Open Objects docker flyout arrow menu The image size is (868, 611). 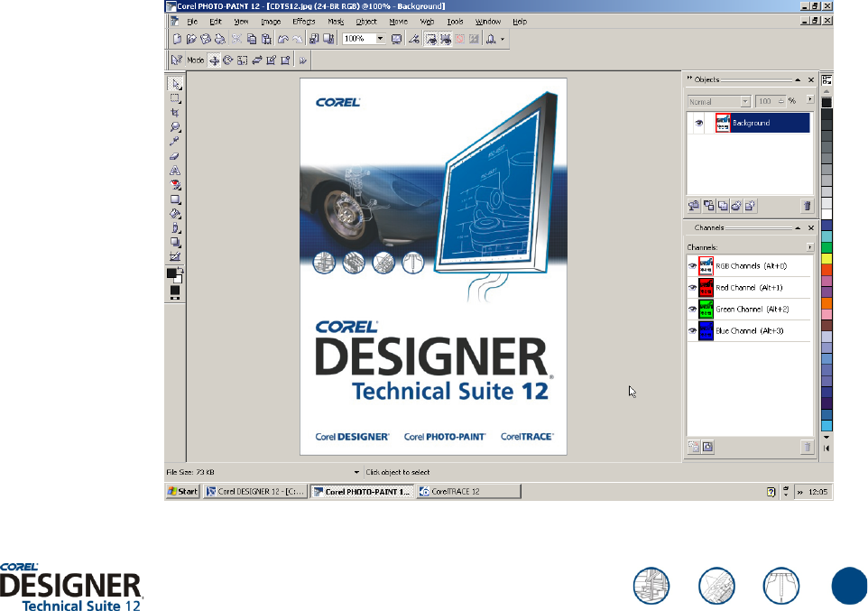pyautogui.click(x=810, y=99)
